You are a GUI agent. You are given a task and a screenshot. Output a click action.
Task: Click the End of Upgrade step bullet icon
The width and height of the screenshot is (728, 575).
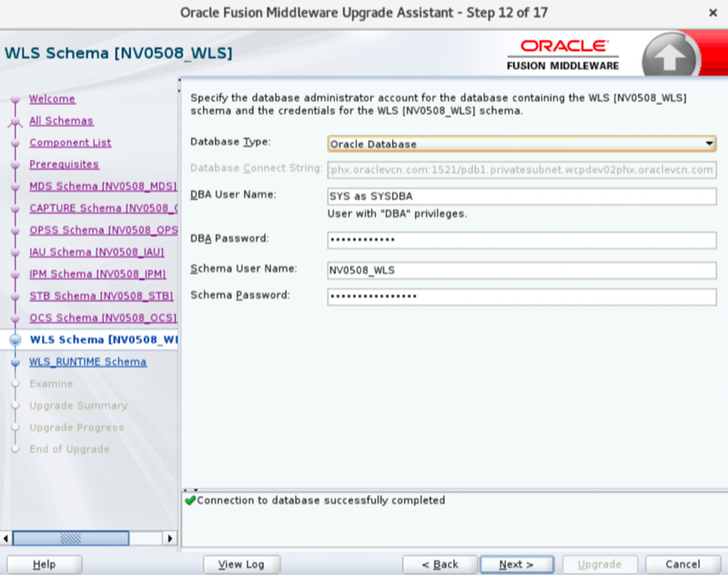pyautogui.click(x=15, y=449)
